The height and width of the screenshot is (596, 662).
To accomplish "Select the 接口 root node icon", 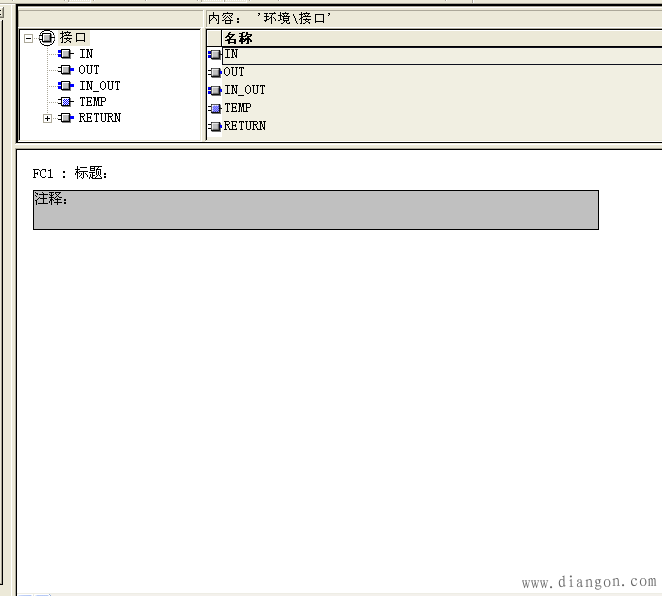I will tap(46, 37).
